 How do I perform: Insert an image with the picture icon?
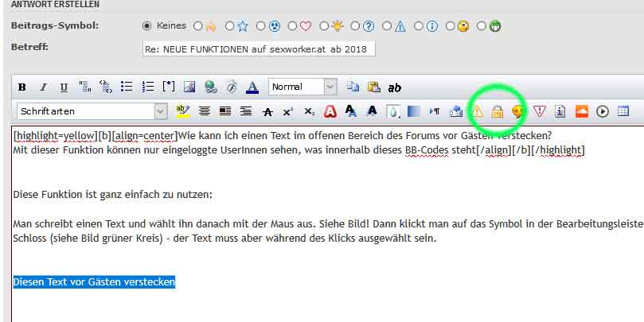pos(189,87)
